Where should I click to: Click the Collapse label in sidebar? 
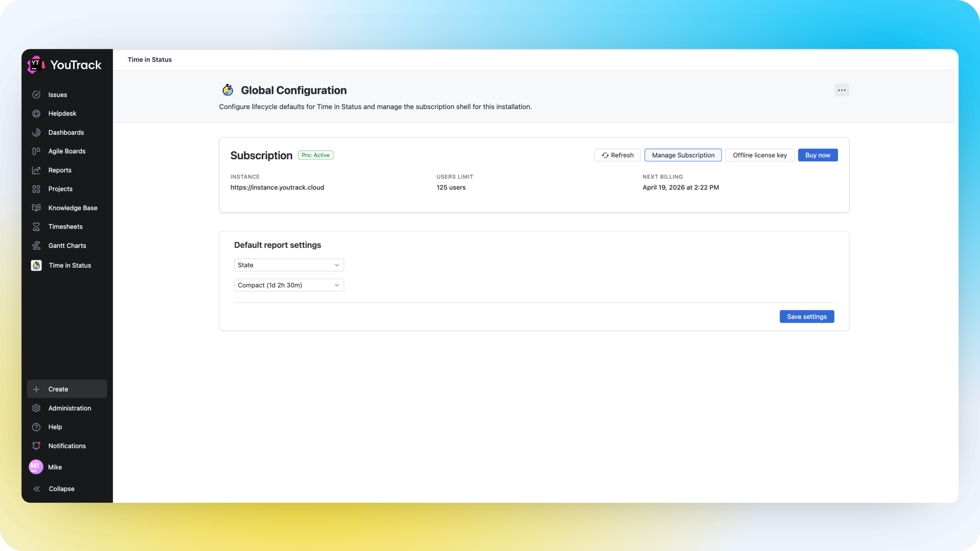tap(61, 489)
